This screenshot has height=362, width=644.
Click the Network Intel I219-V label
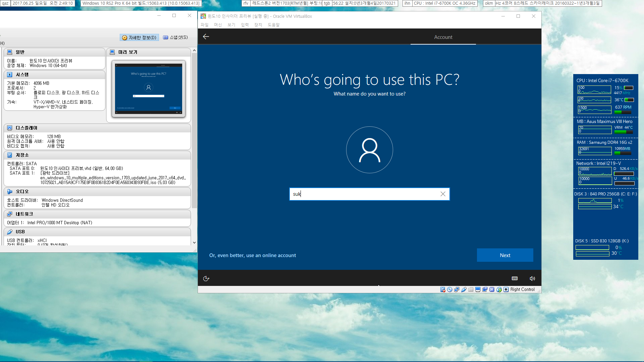click(598, 163)
